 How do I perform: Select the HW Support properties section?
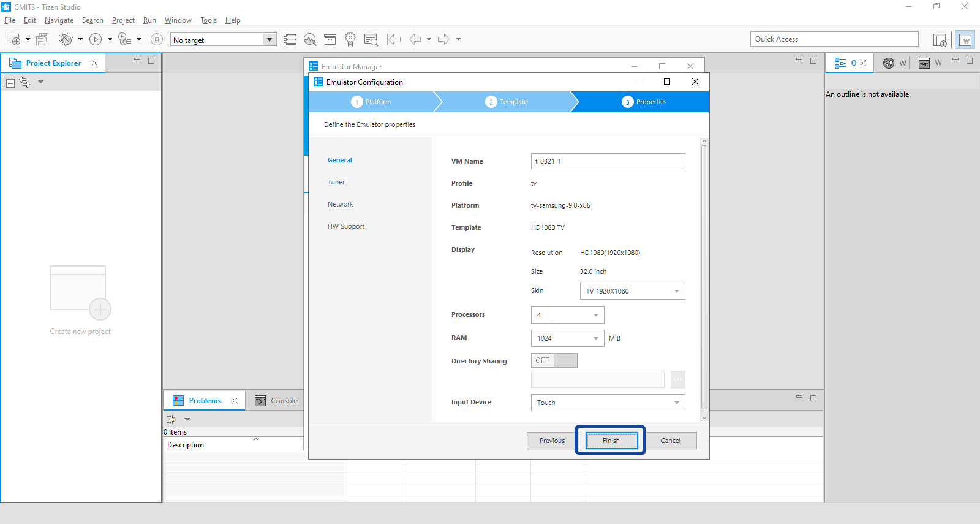coord(346,226)
